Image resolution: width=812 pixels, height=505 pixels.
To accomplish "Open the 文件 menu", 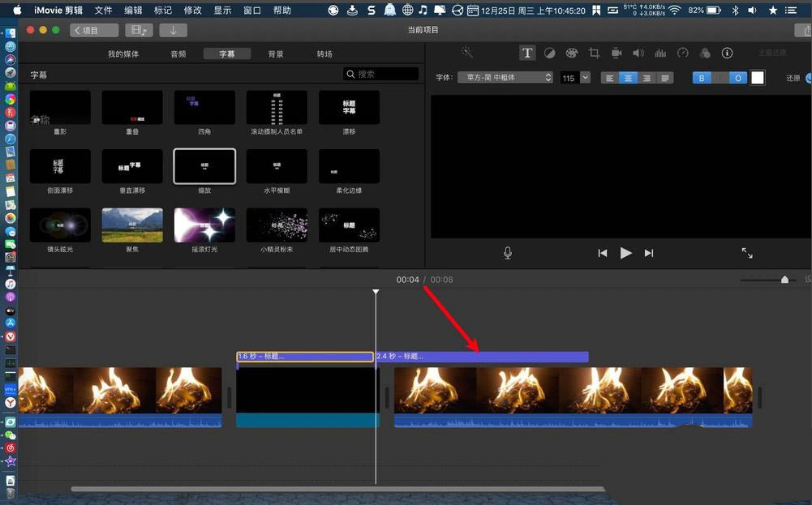I will [103, 10].
